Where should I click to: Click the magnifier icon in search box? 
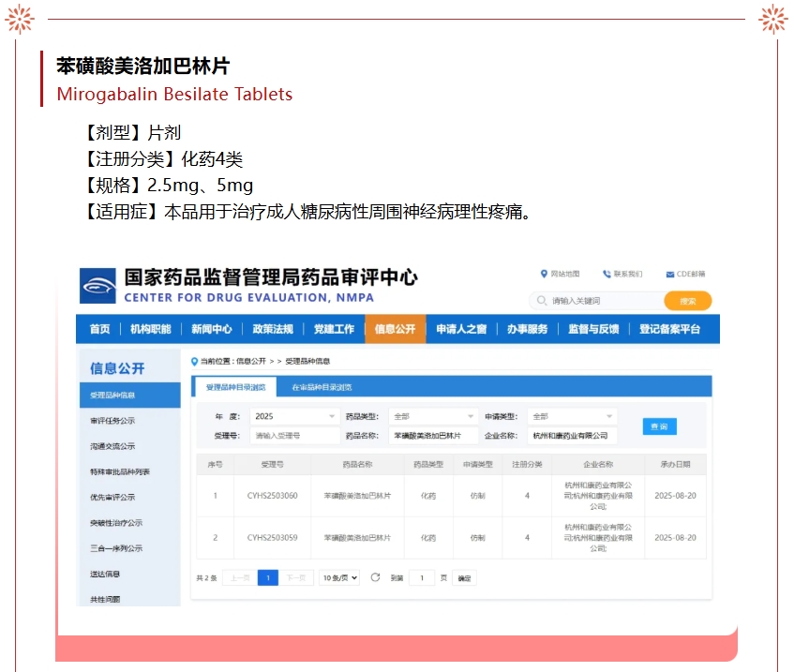[x=541, y=301]
